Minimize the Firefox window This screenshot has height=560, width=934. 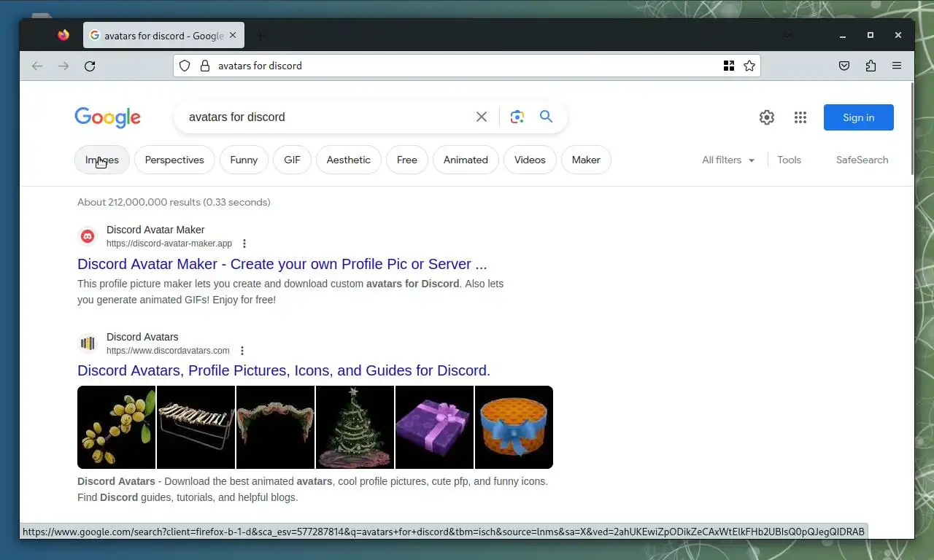[843, 35]
